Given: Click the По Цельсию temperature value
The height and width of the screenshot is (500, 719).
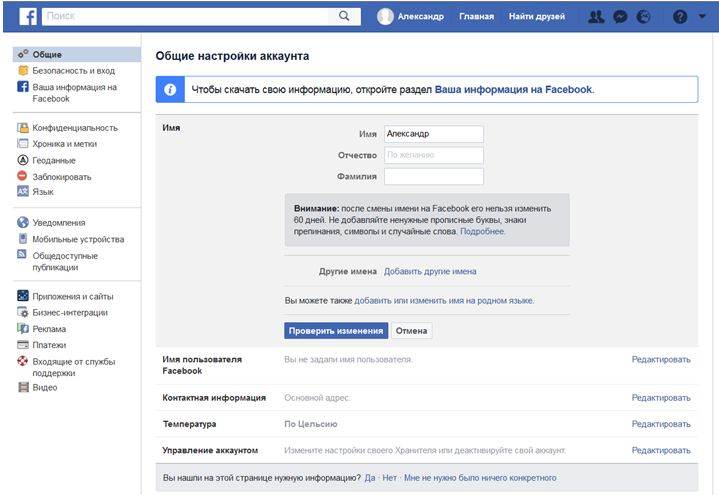Looking at the screenshot, I should click(310, 424).
